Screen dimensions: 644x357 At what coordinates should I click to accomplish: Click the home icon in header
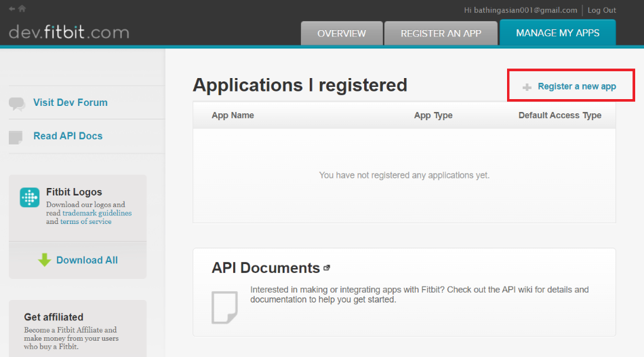coord(22,8)
